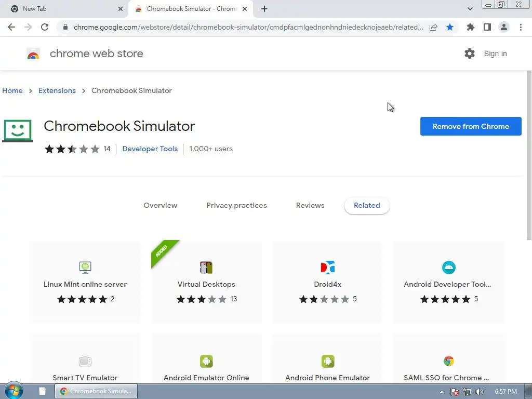Click the taskbar network icon

coord(467,392)
